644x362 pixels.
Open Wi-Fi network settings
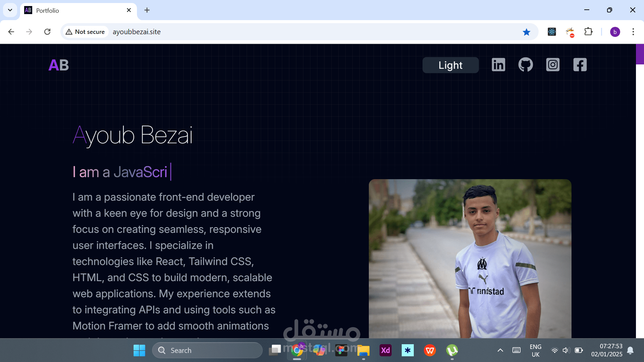(x=555, y=351)
